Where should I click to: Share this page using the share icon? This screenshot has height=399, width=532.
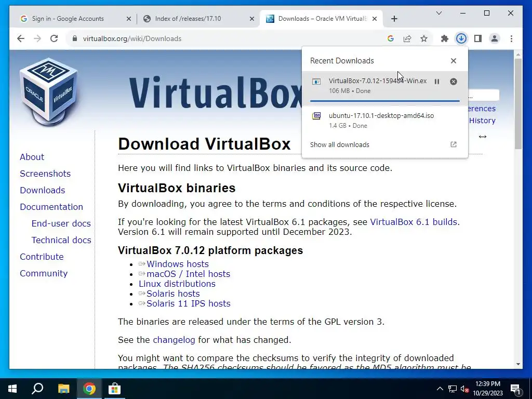(407, 38)
